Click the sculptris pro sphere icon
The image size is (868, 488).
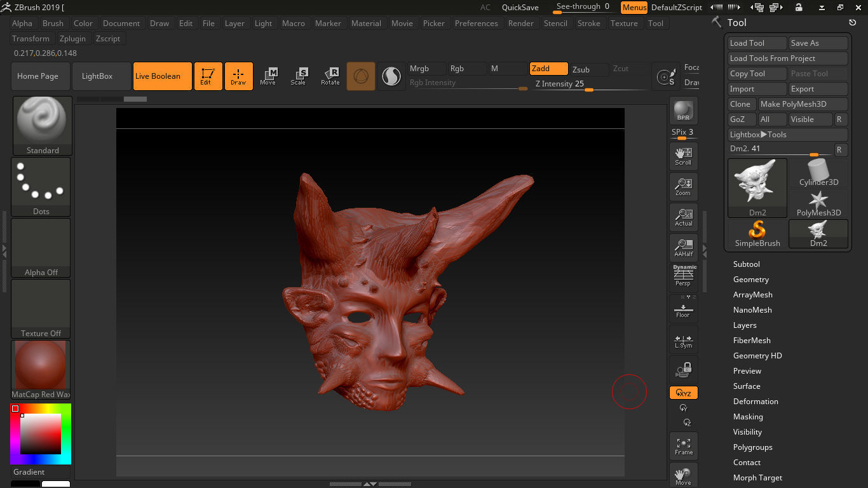[391, 76]
